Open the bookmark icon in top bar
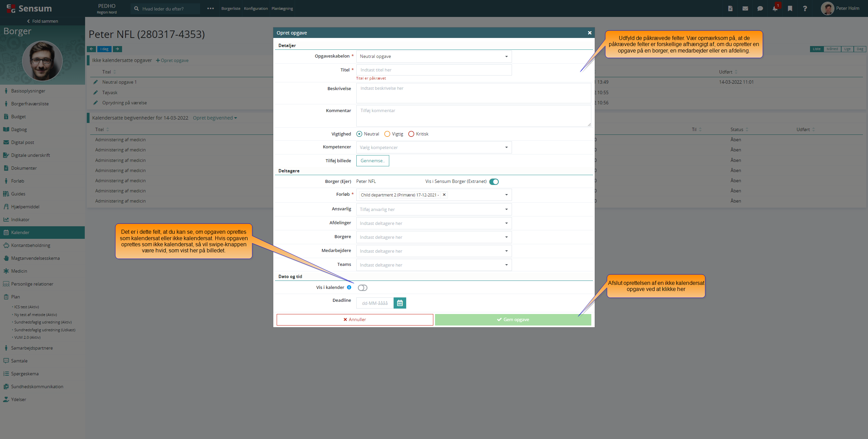This screenshot has width=868, height=439. [x=790, y=8]
